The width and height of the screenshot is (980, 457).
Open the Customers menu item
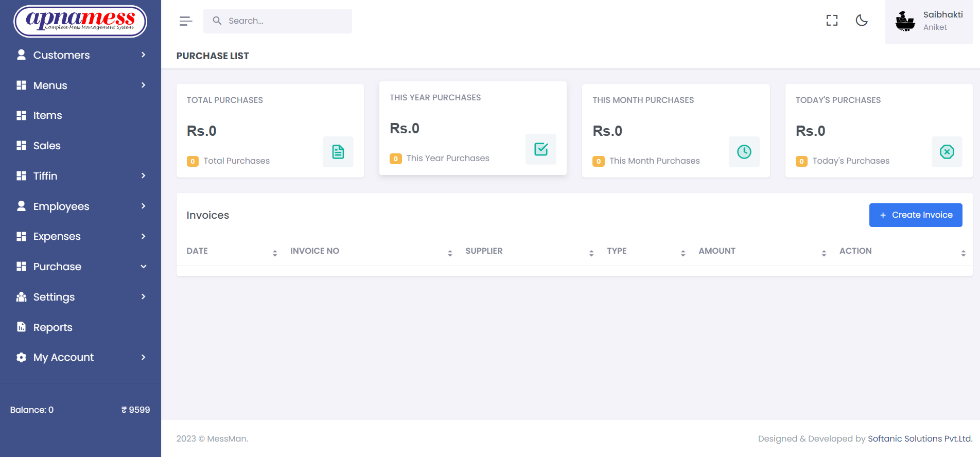[x=80, y=55]
